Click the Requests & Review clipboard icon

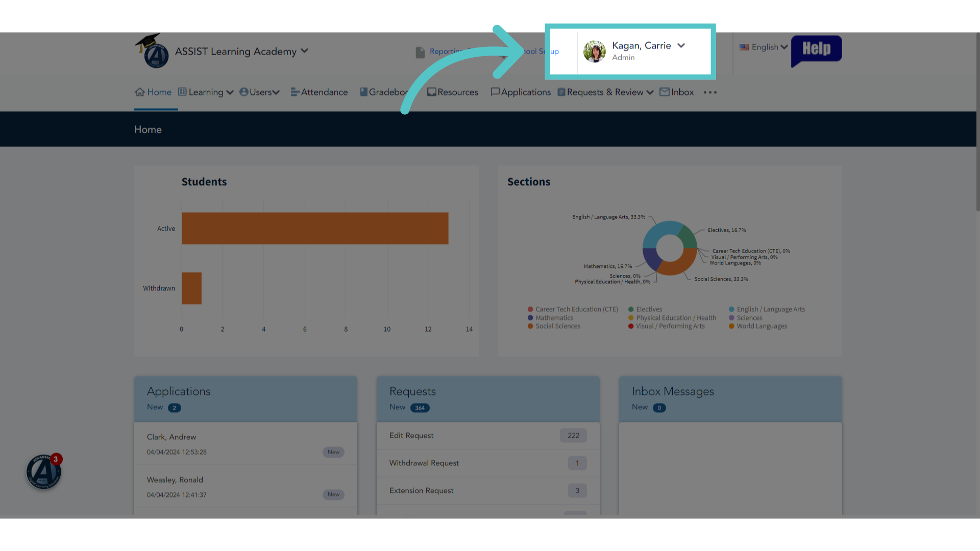pos(561,92)
